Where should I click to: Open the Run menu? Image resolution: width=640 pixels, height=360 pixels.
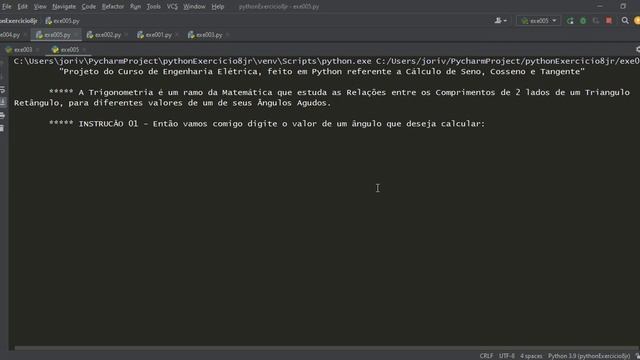pyautogui.click(x=135, y=7)
